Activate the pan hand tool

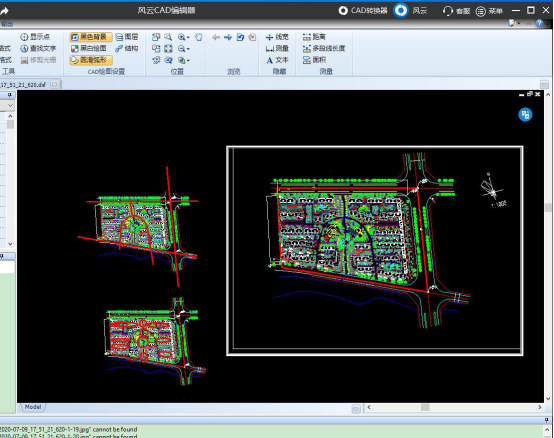199,37
